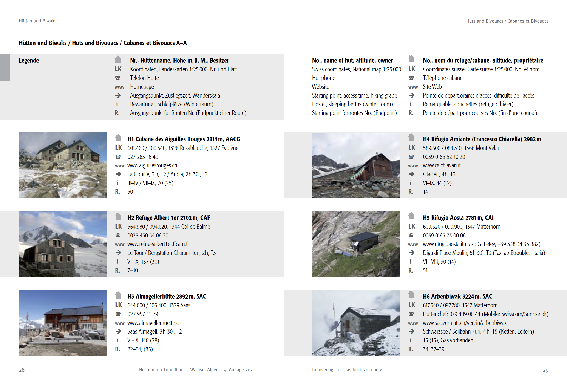Click the footer Hochtouren Topoführer – Walliser Alpen

(x=197, y=370)
